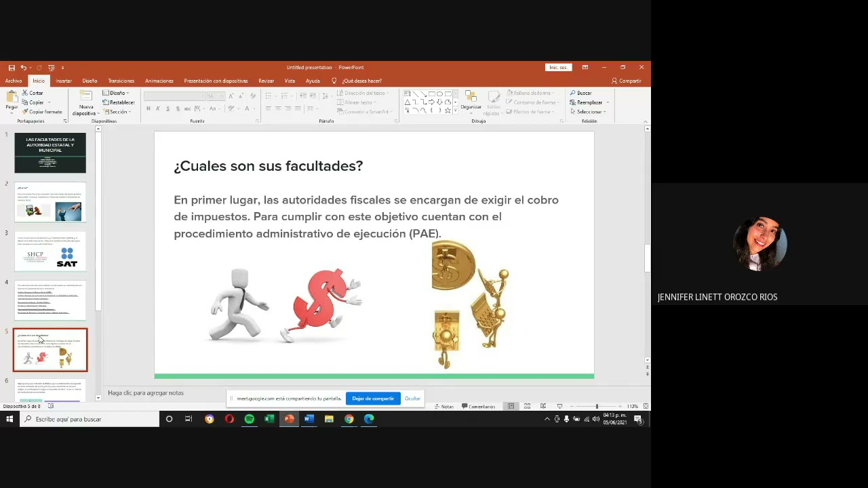The image size is (868, 488).
Task: Open Word from the taskbar
Action: click(309, 419)
